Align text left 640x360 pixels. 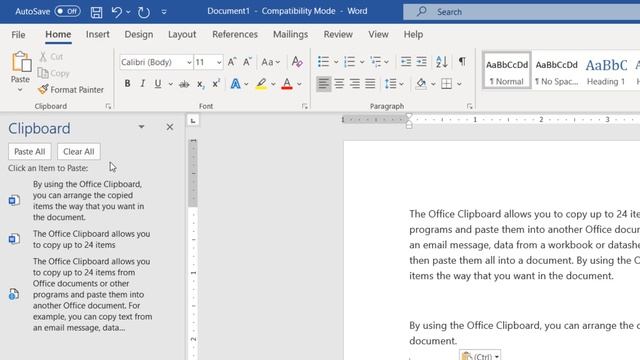324,84
